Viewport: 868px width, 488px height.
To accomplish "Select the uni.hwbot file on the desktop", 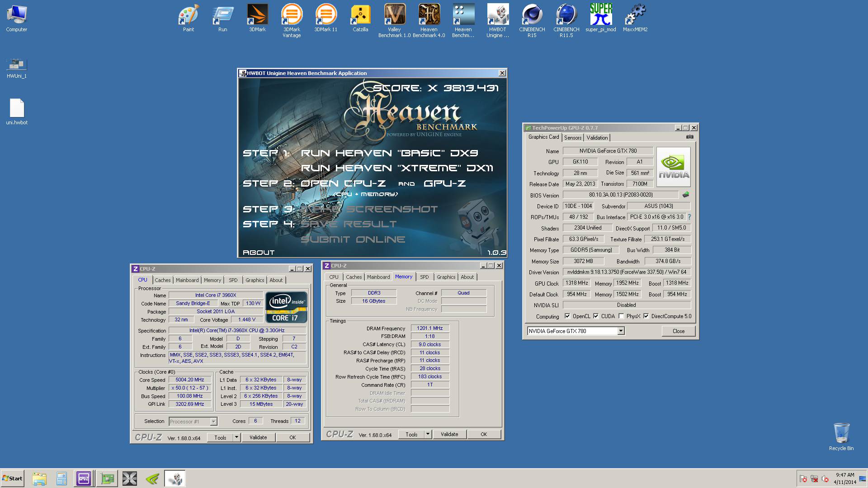I will [x=17, y=112].
